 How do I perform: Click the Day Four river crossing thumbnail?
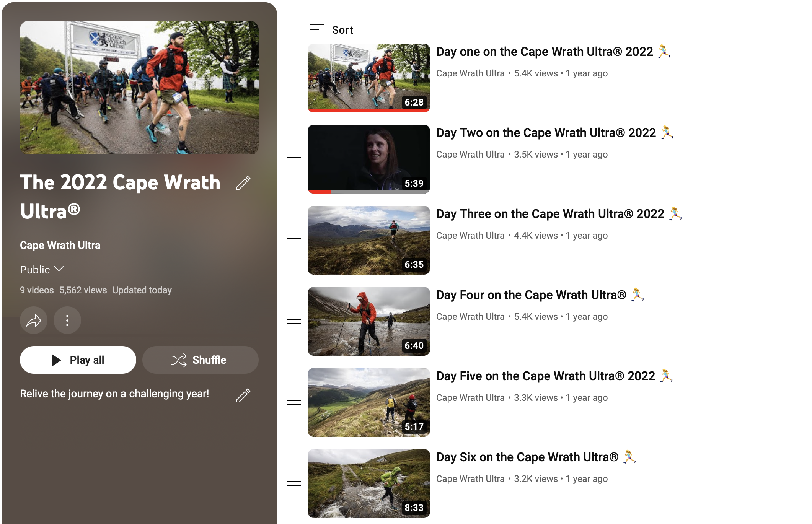click(369, 321)
